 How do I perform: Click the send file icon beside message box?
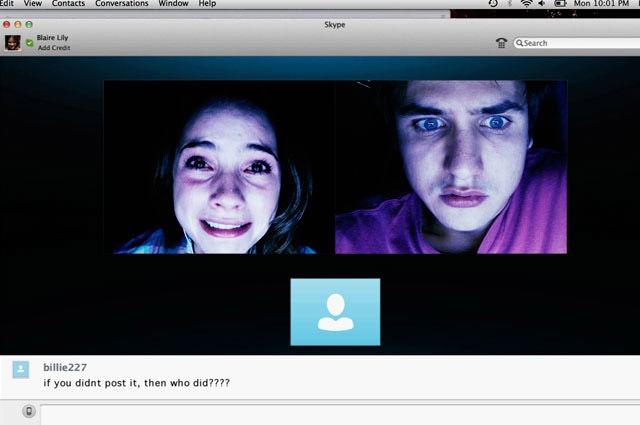(x=29, y=411)
